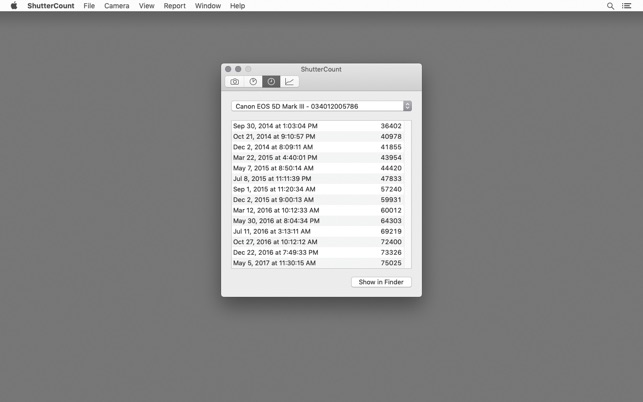643x402 pixels.
Task: Click the camera selector stepper arrows
Action: [x=407, y=106]
